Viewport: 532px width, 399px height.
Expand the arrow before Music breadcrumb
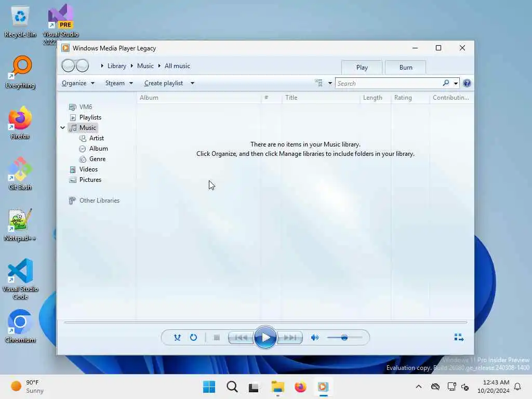pyautogui.click(x=131, y=66)
